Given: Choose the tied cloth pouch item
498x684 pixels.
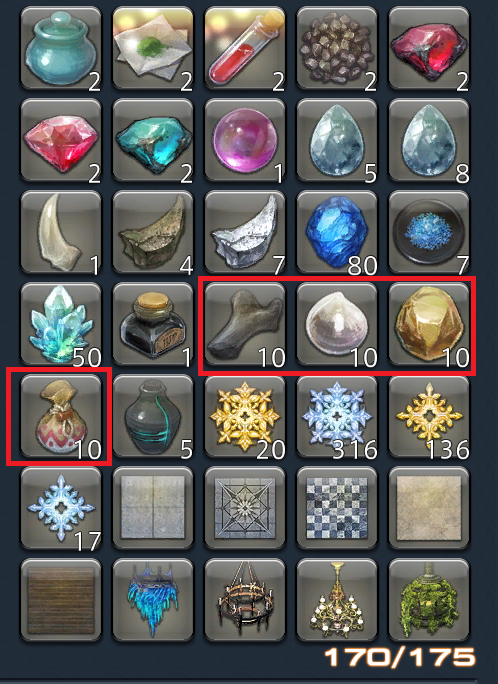Looking at the screenshot, I should point(61,416).
